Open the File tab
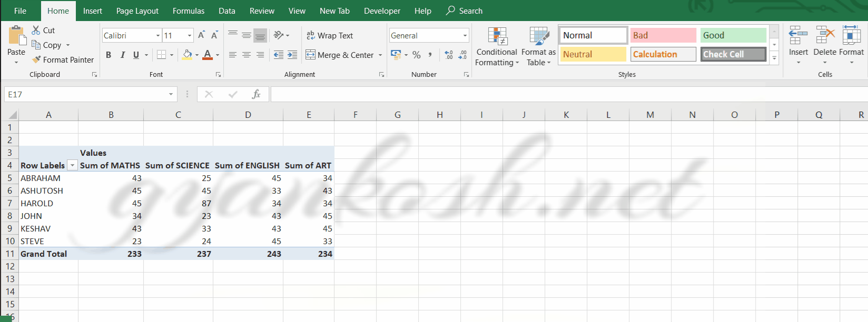This screenshot has width=868, height=322. pos(20,11)
